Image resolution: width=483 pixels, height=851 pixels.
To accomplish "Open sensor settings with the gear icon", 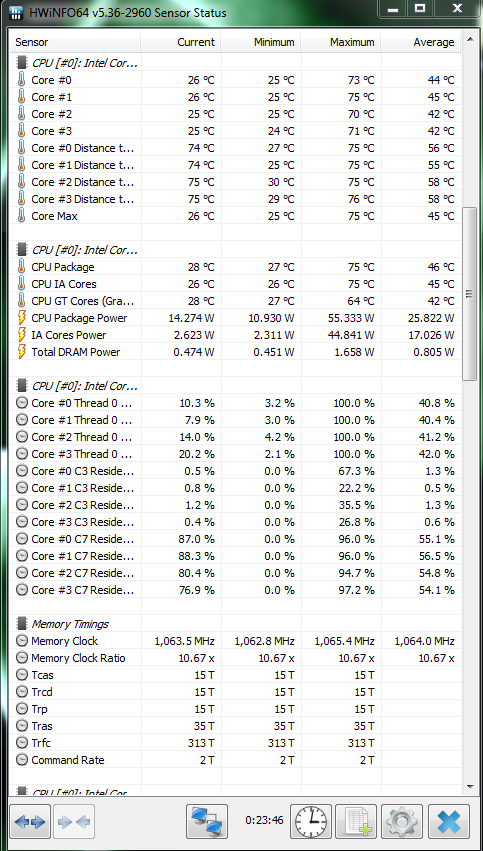I will coord(402,822).
